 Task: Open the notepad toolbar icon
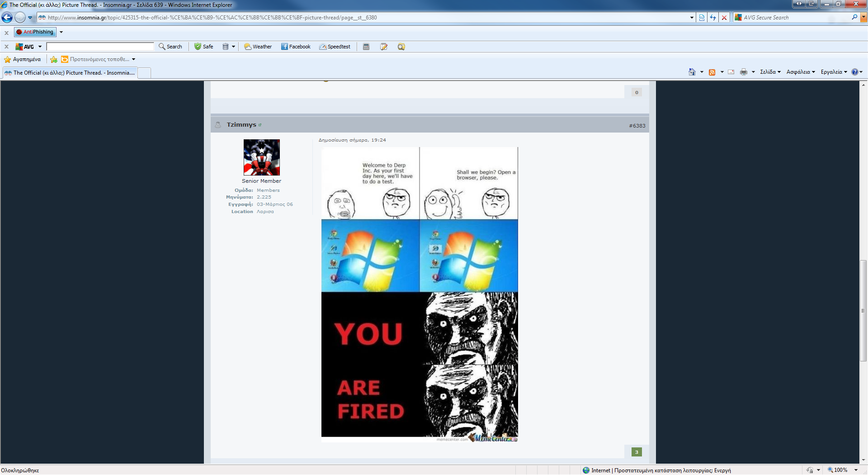click(384, 47)
